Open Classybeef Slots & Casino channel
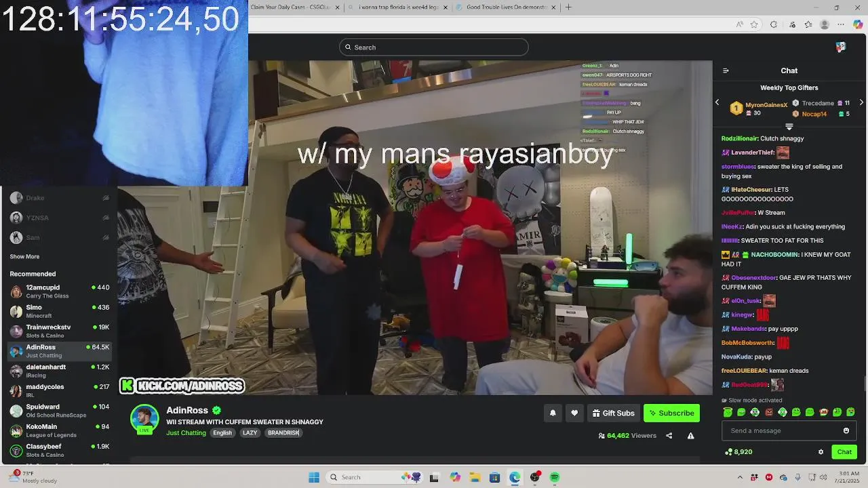 pyautogui.click(x=59, y=450)
